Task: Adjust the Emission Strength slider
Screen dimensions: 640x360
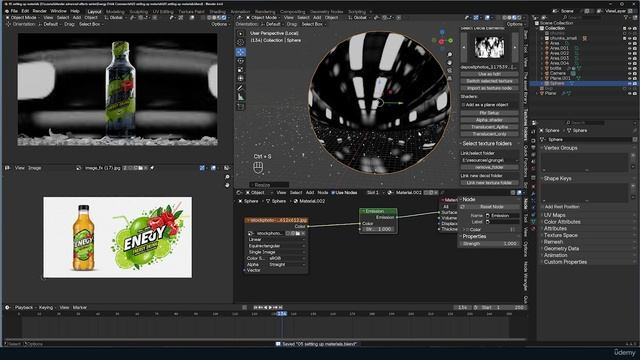Action: 490,244
